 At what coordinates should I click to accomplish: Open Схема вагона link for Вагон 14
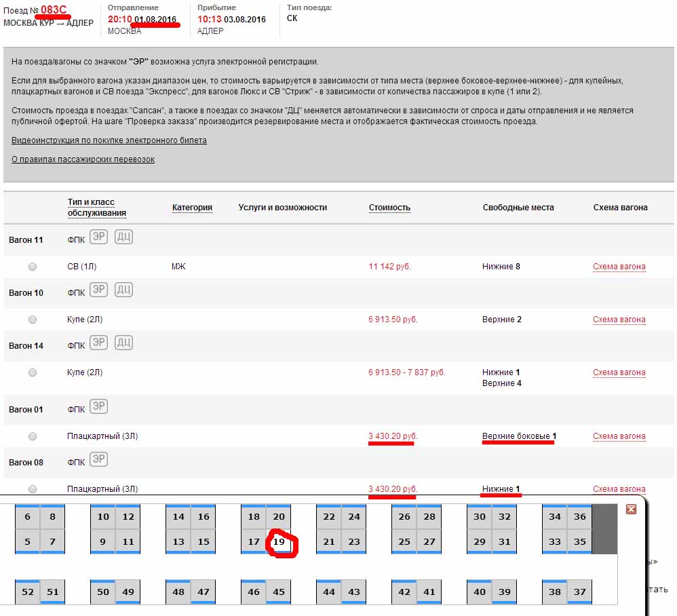click(619, 372)
